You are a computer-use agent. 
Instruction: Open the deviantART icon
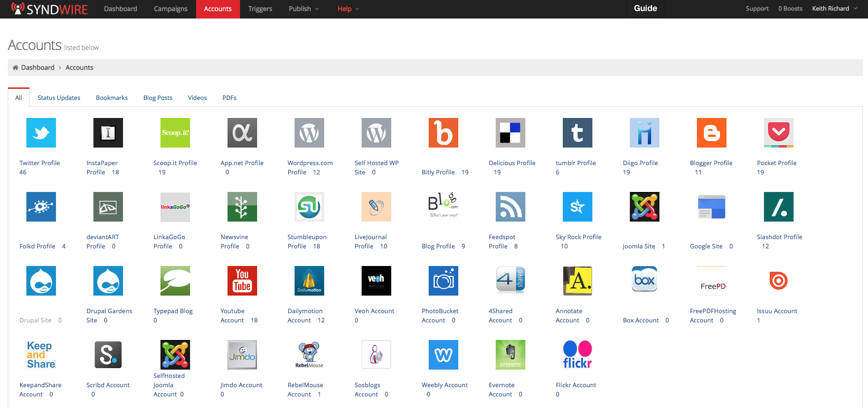point(108,207)
